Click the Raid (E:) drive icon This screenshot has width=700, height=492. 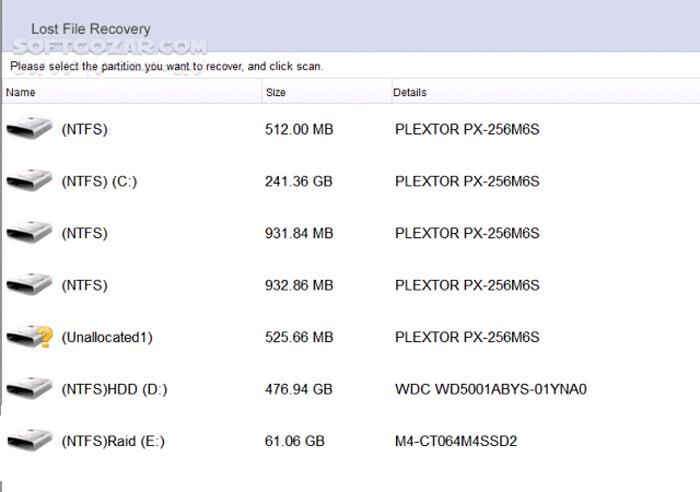29,441
